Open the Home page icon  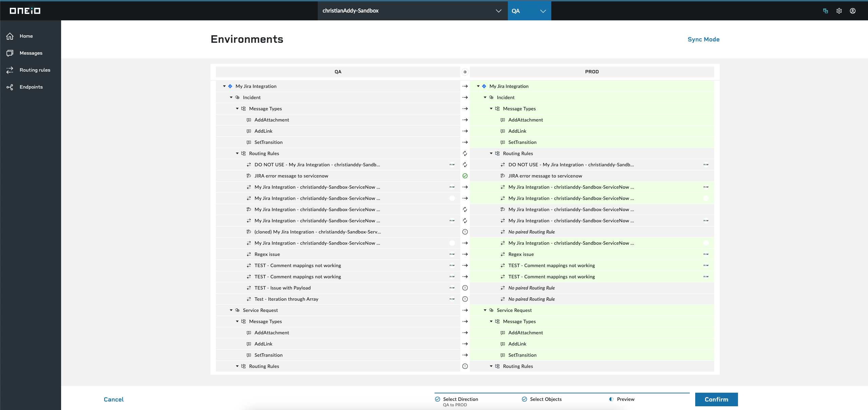tap(10, 36)
